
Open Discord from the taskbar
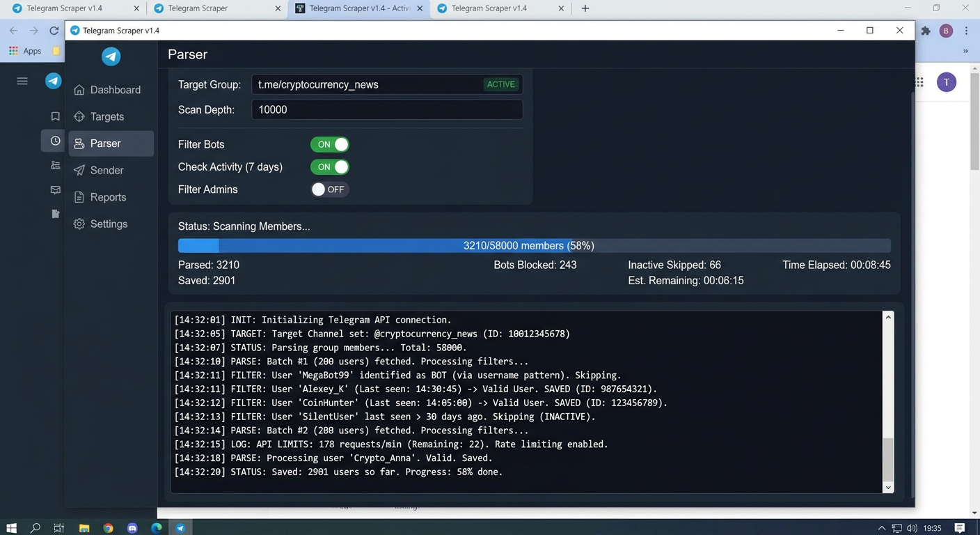tap(132, 528)
